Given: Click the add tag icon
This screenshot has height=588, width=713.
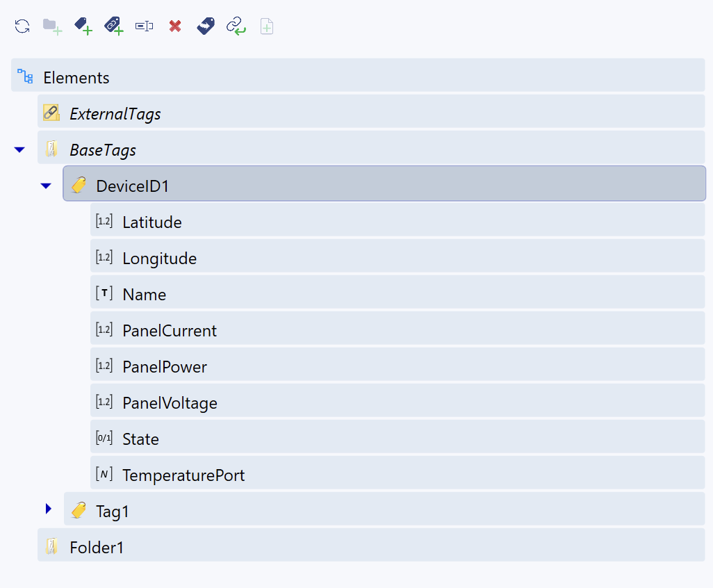Looking at the screenshot, I should (83, 26).
